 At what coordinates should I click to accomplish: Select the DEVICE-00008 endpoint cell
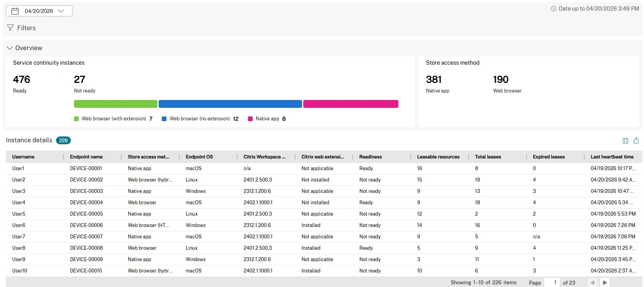pyautogui.click(x=86, y=248)
